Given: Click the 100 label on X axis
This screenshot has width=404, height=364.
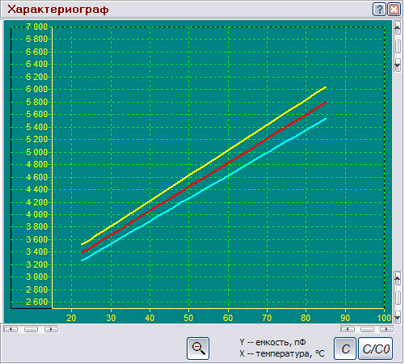Looking at the screenshot, I should point(384,318).
